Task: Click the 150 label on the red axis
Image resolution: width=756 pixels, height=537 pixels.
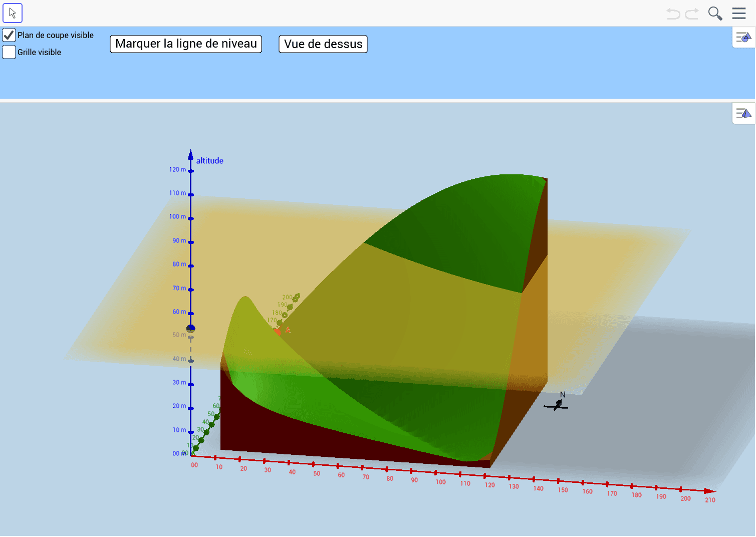Action: click(563, 490)
